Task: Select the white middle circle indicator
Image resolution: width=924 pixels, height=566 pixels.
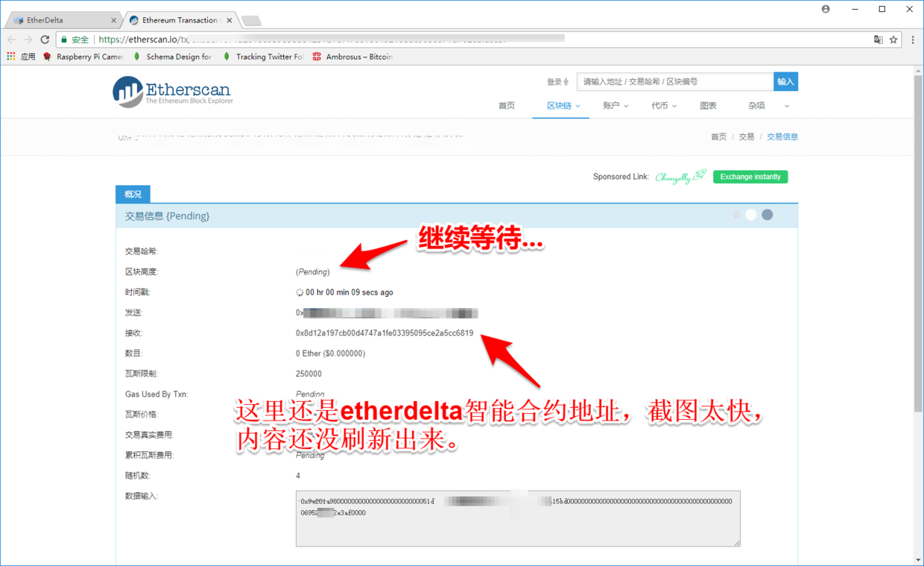Action: [751, 215]
